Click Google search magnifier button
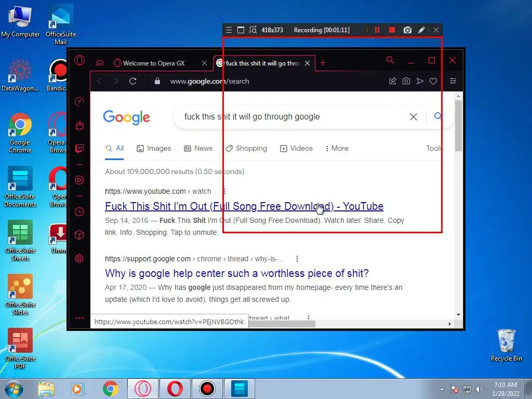The width and height of the screenshot is (532, 399). 438,116
